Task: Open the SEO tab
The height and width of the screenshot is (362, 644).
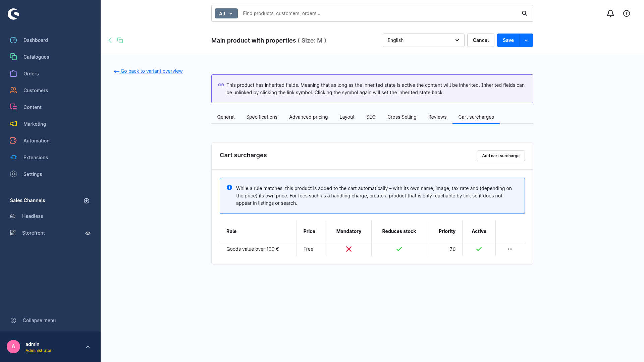Action: [371, 117]
